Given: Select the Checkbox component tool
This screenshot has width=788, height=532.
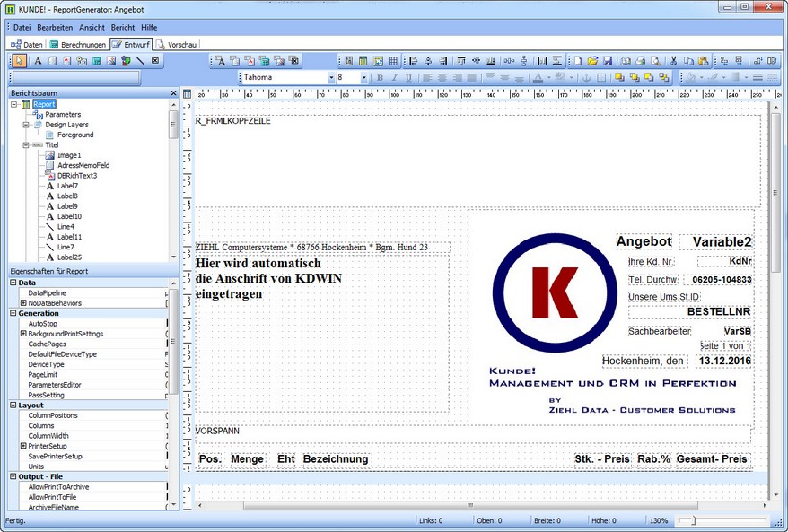Looking at the screenshot, I should tap(155, 61).
